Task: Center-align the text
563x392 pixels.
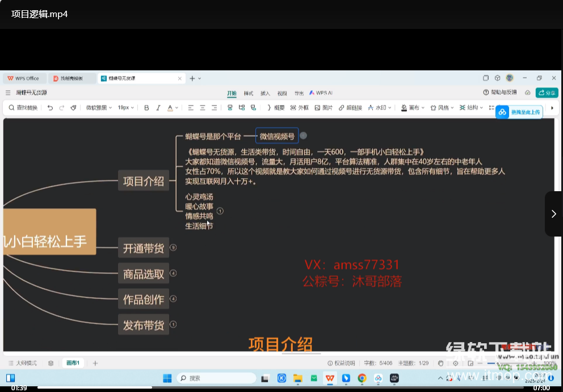Action: pyautogui.click(x=202, y=108)
